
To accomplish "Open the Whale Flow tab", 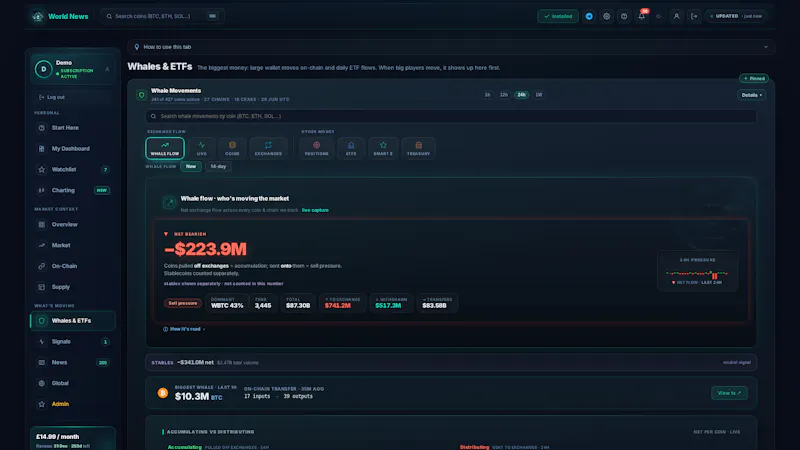I will tap(165, 148).
